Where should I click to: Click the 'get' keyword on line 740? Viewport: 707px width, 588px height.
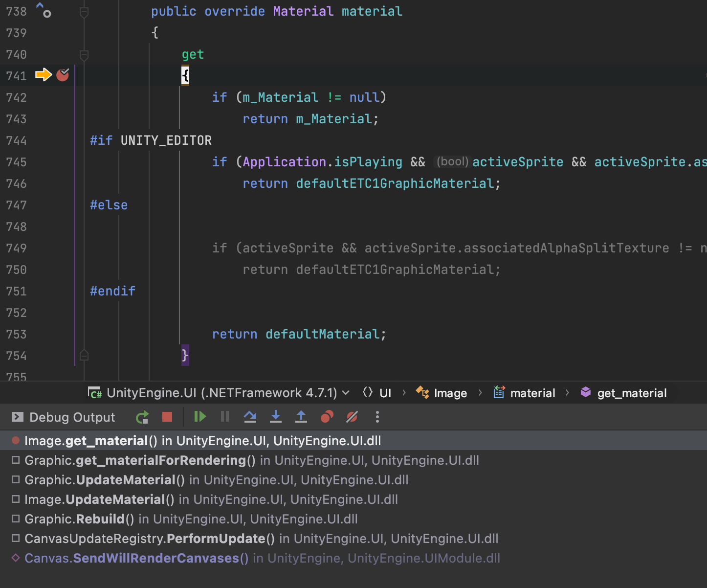[193, 54]
